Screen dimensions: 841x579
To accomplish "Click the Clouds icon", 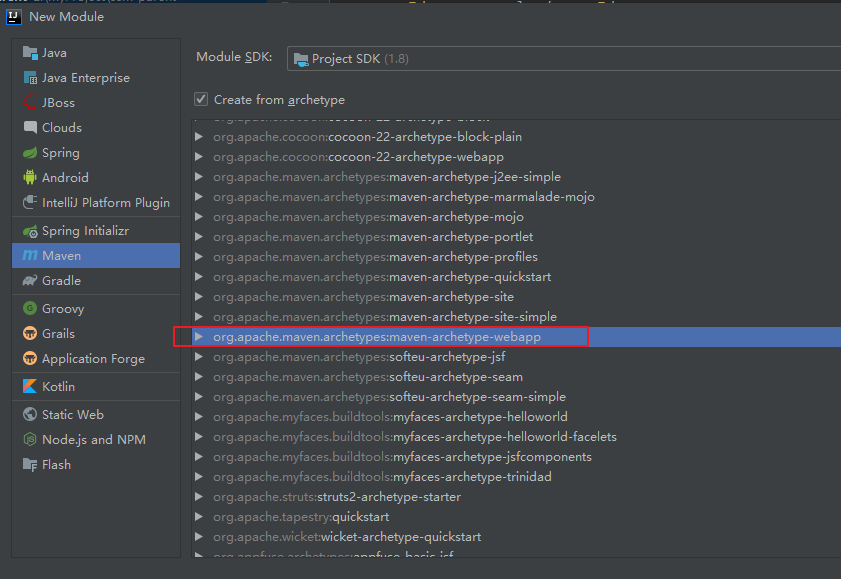I will [x=30, y=128].
